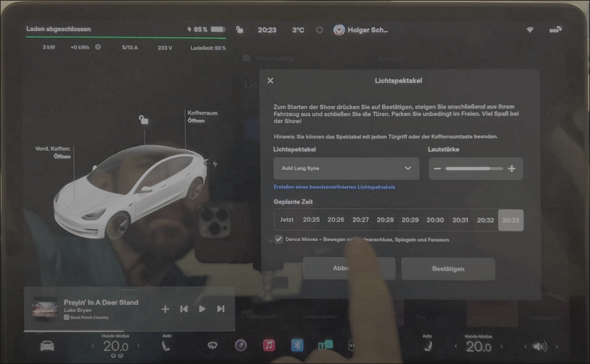
Task: Select 20:28 as planned time
Action: pos(385,220)
